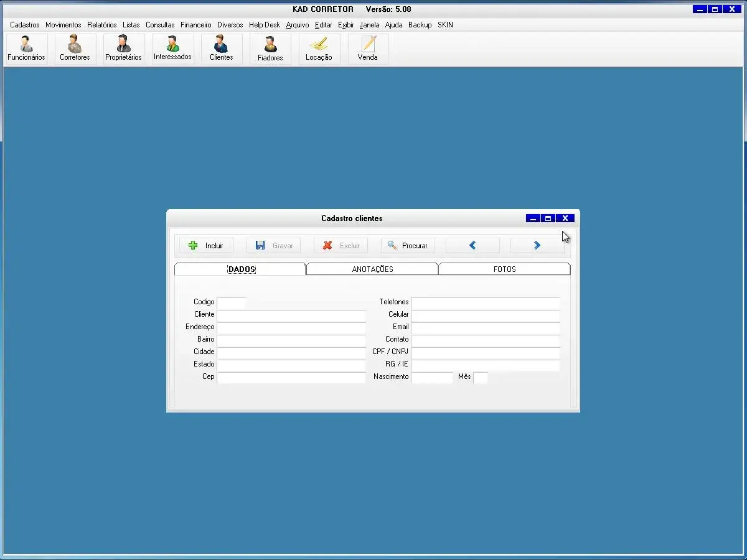Screen dimensions: 747x560
Task: Click into the Cliente name field
Action: coord(291,315)
